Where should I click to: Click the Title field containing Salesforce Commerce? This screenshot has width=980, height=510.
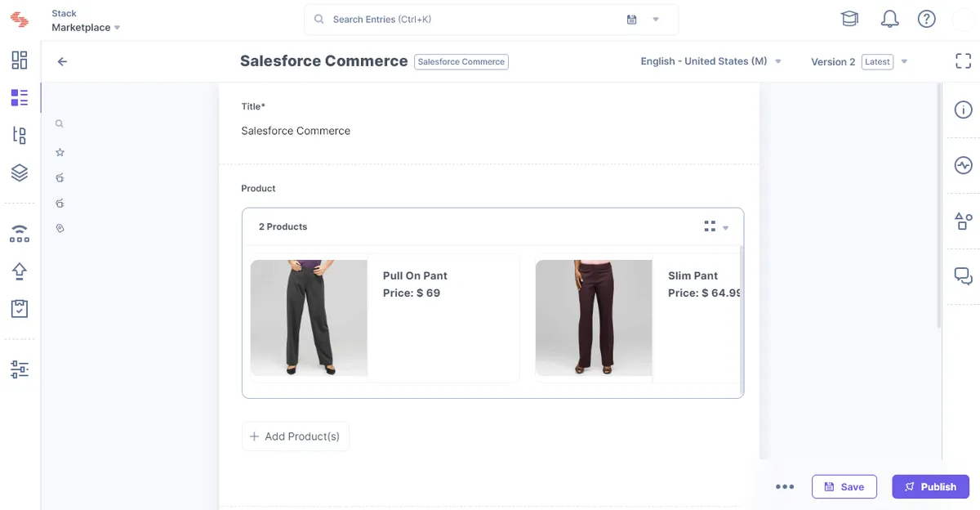pyautogui.click(x=489, y=131)
